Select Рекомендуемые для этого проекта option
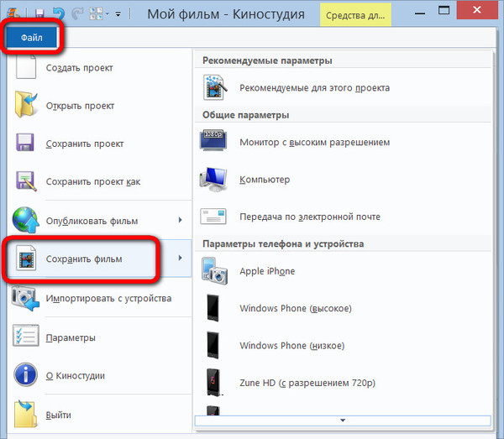Image resolution: width=504 pixels, height=439 pixels. coord(314,87)
